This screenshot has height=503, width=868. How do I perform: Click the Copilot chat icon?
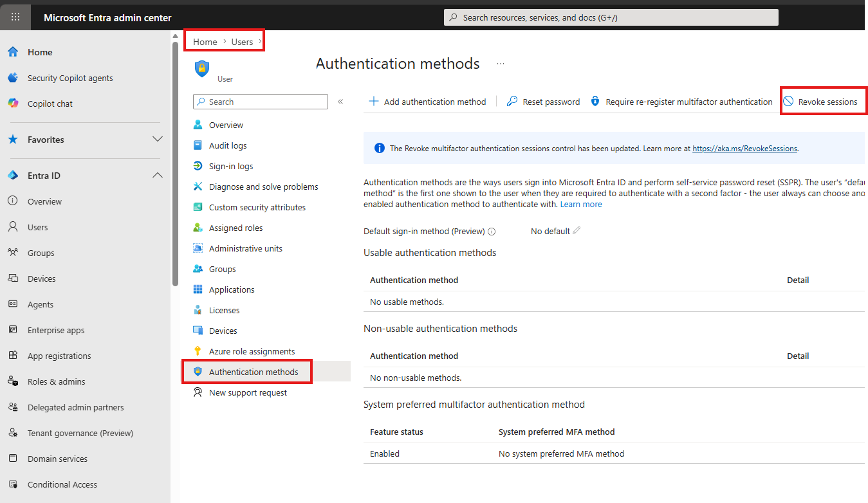pyautogui.click(x=13, y=104)
